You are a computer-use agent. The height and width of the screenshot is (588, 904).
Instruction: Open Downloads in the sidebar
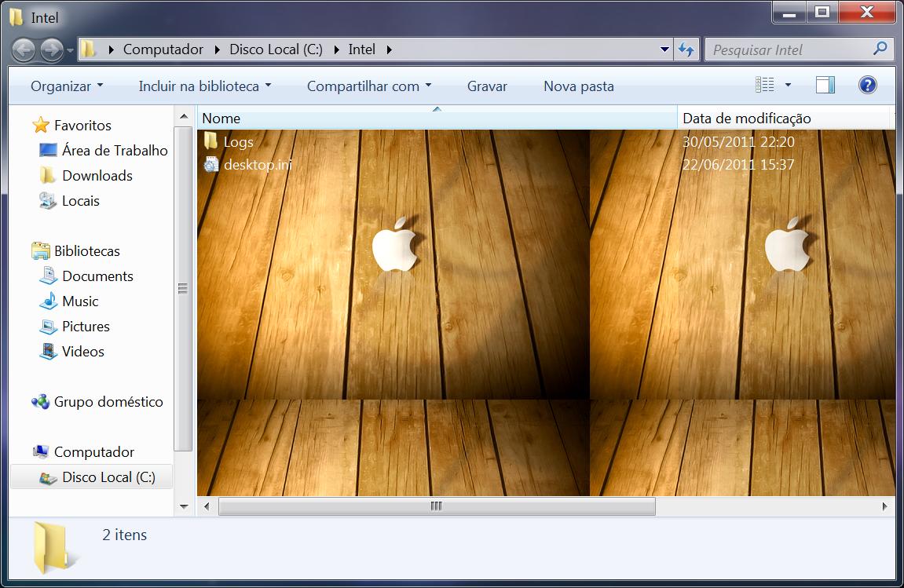coord(97,176)
